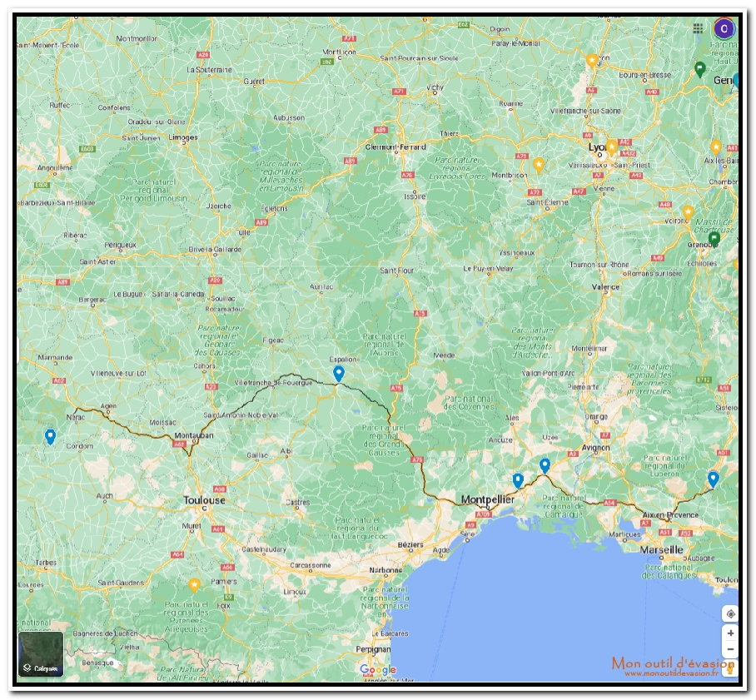Click the A62 road shield near Marmande
756x700 pixels.
pos(59,380)
